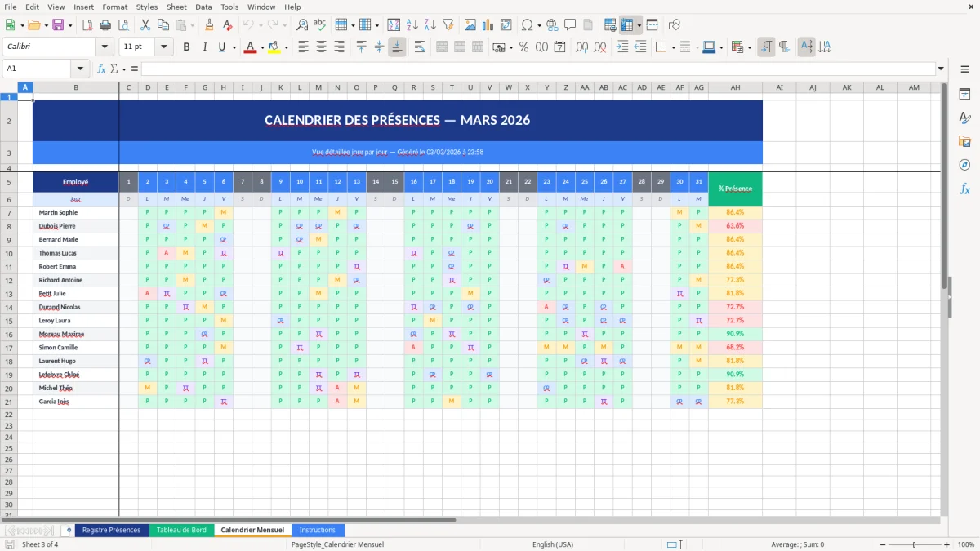Click the formula input line

tap(538, 69)
